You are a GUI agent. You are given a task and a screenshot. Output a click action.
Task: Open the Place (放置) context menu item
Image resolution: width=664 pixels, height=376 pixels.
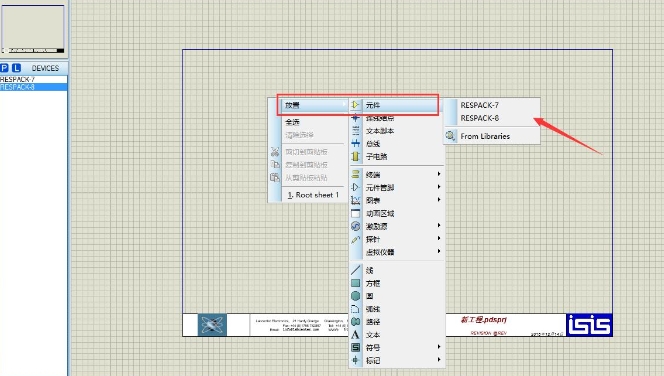[x=314, y=105]
